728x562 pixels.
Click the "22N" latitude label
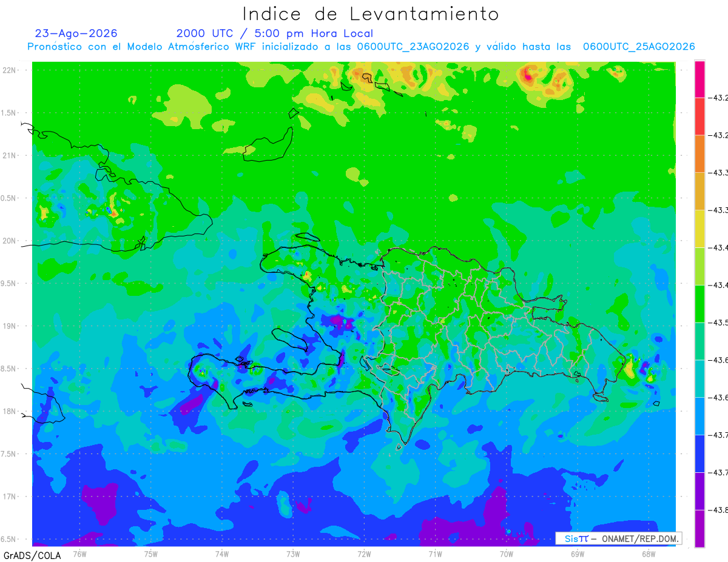10,70
